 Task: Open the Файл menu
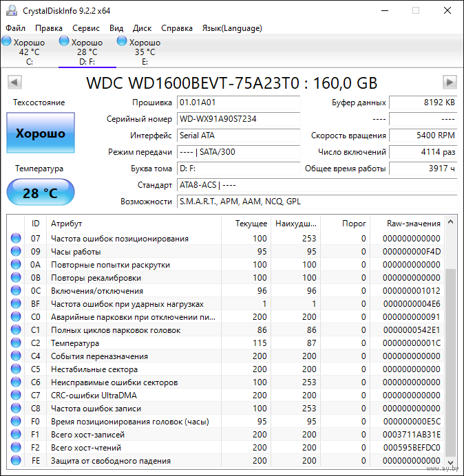(16, 28)
